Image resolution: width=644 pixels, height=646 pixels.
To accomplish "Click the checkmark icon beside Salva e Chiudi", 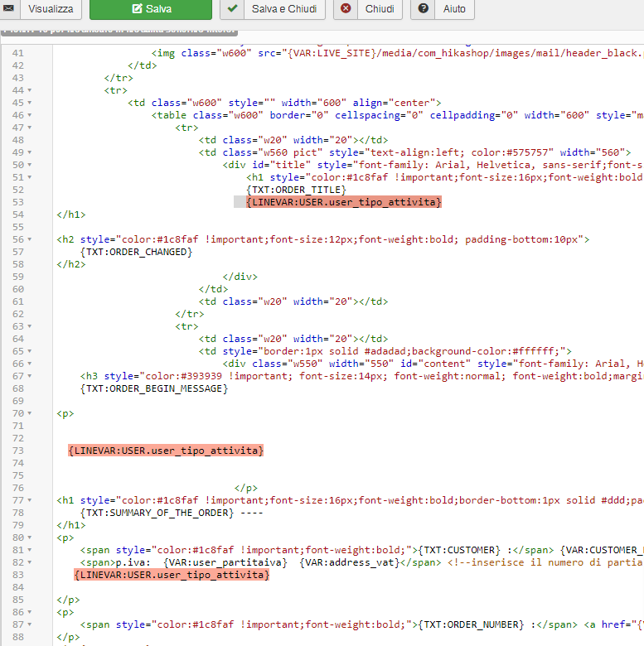I will click(x=233, y=9).
